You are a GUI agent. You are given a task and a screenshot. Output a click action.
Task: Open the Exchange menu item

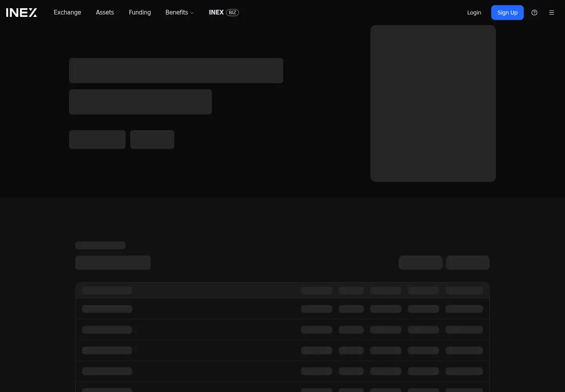[67, 13]
